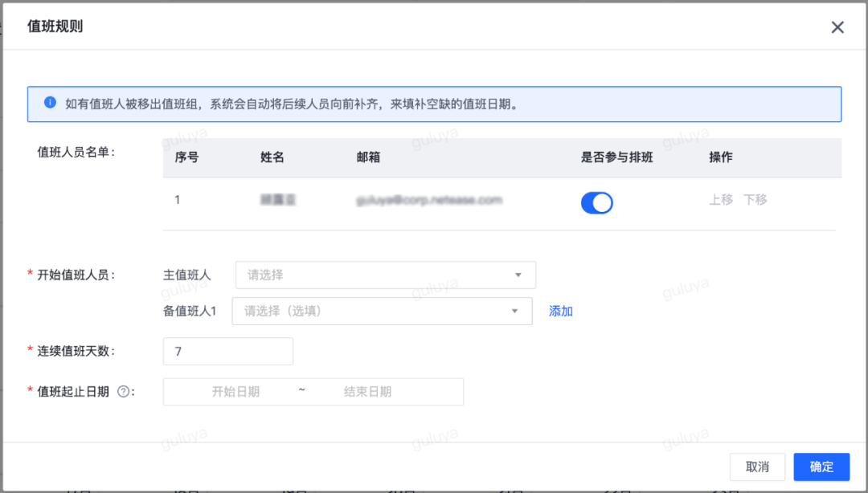This screenshot has height=493, width=868.
Task: Click the blurred name in row 1
Action: click(x=272, y=200)
